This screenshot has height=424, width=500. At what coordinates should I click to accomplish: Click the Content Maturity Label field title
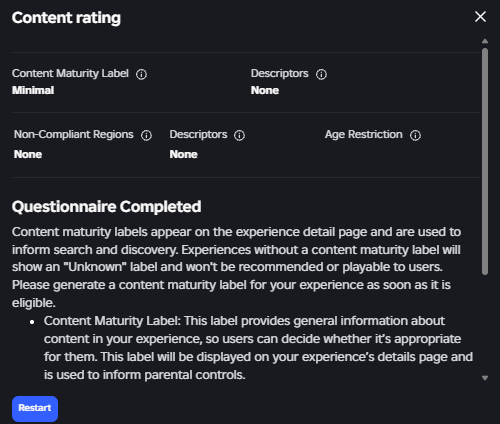[70, 73]
